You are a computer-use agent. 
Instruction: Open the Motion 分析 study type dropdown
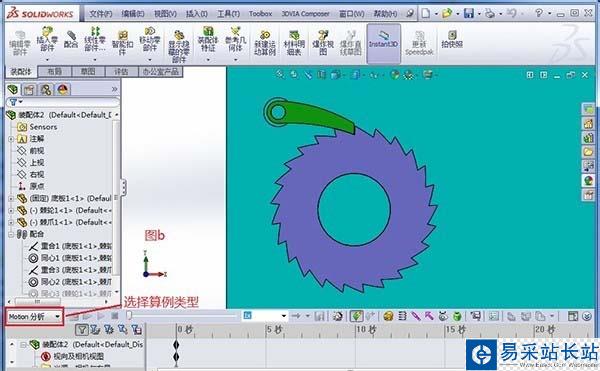[x=57, y=317]
